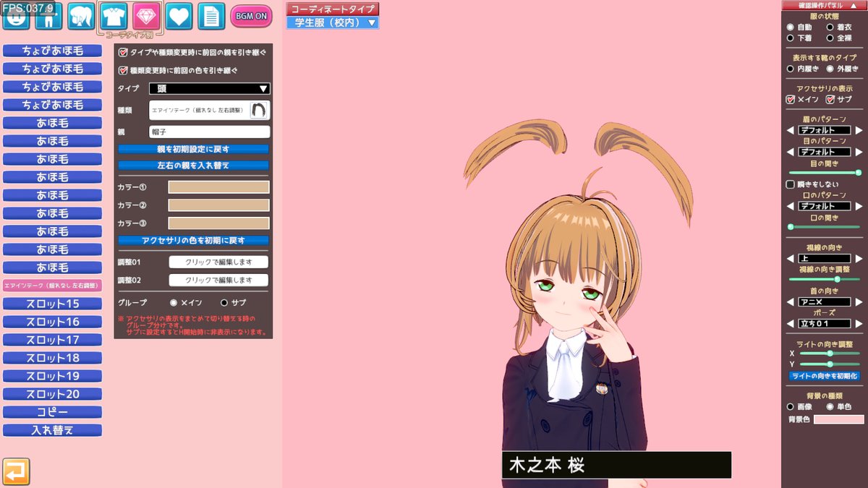Next eyebrow pattern (眉のパターン) arrow
This screenshot has width=868, height=488.
[857, 130]
